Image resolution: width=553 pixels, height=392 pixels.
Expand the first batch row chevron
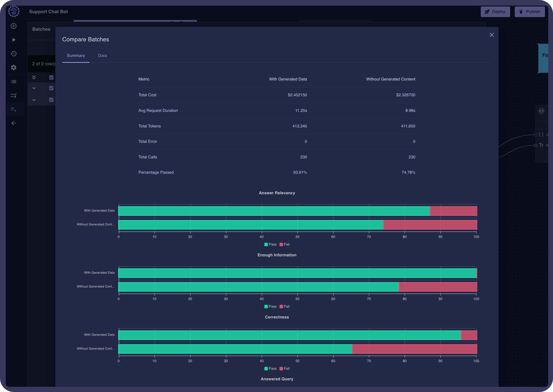[34, 88]
